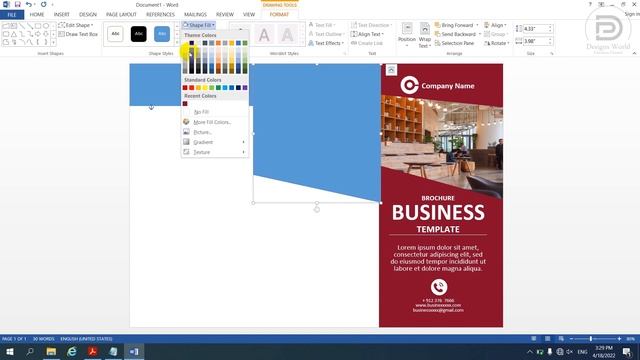The height and width of the screenshot is (360, 640).
Task: Select Print Layout view in status bar
Action: tap(547, 339)
